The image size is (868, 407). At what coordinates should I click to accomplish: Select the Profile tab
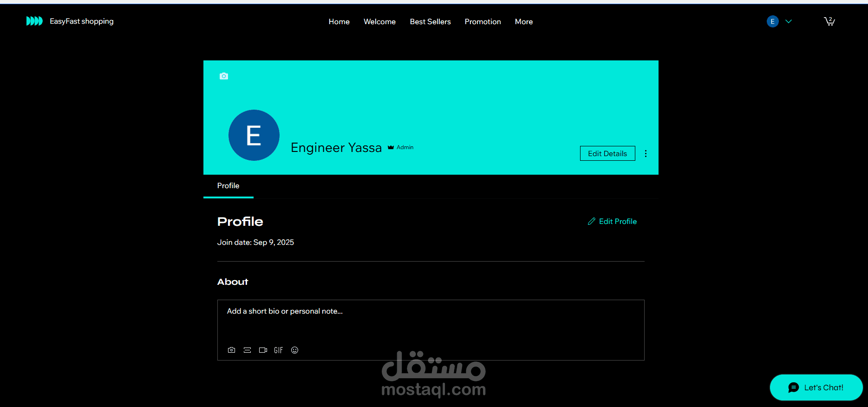coord(228,186)
